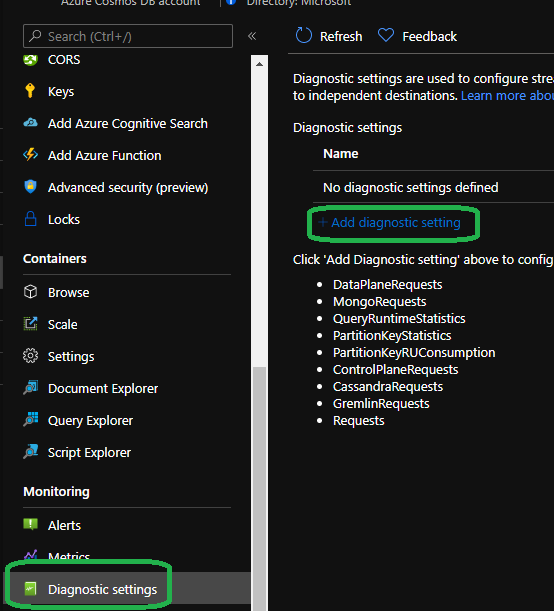Viewport: 554px width, 611px height.
Task: Click QueryRuntimeStatistics list entry
Action: pyautogui.click(x=399, y=318)
